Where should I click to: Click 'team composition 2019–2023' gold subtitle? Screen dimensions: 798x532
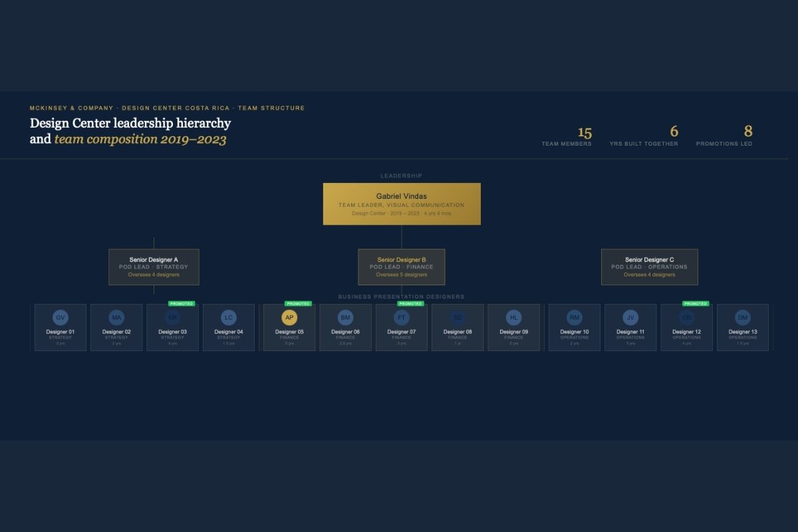coord(140,140)
